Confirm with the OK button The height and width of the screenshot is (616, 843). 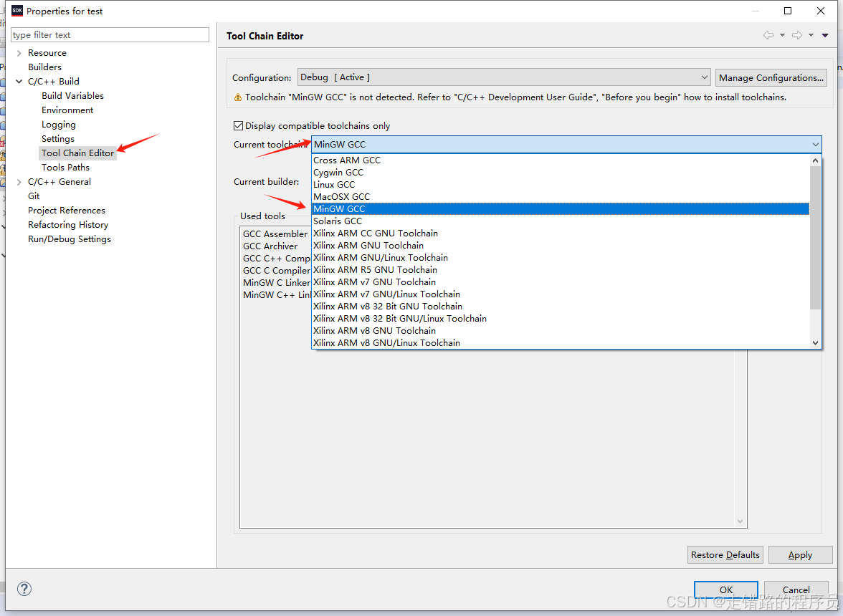(725, 589)
